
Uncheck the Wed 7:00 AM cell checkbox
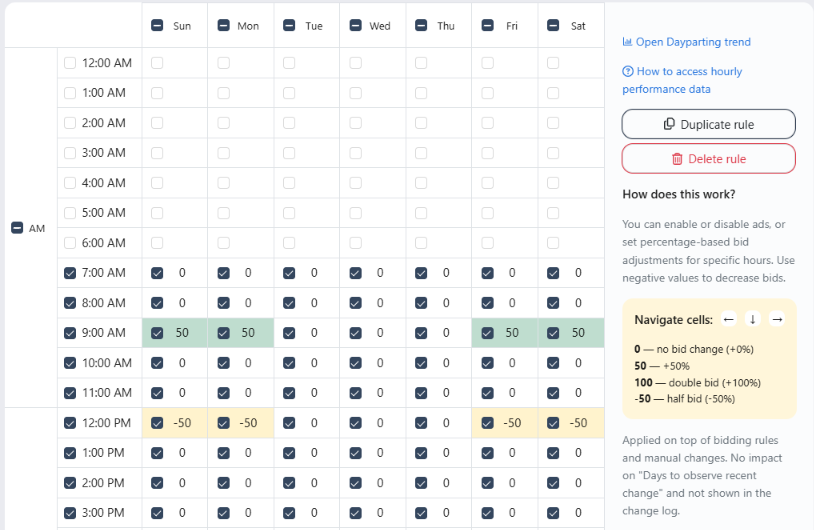pos(356,273)
